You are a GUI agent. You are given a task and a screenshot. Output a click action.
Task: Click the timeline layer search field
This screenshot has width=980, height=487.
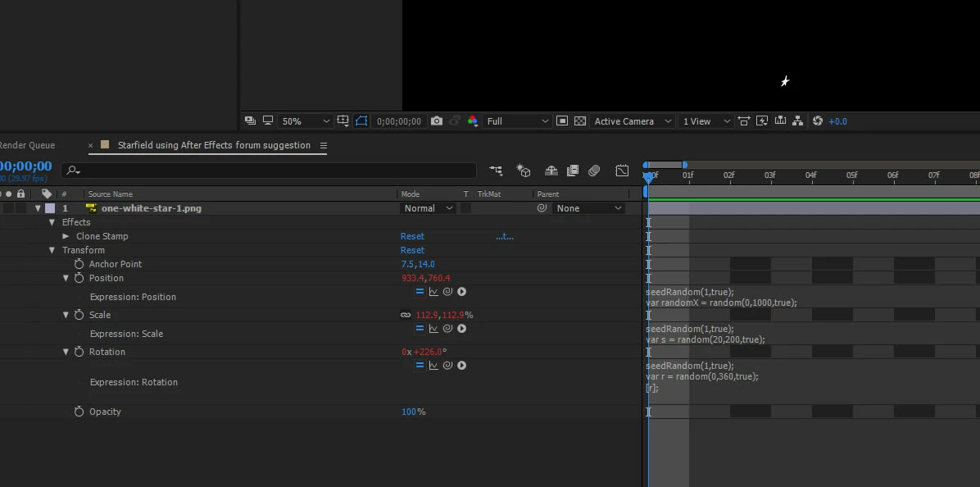point(269,170)
